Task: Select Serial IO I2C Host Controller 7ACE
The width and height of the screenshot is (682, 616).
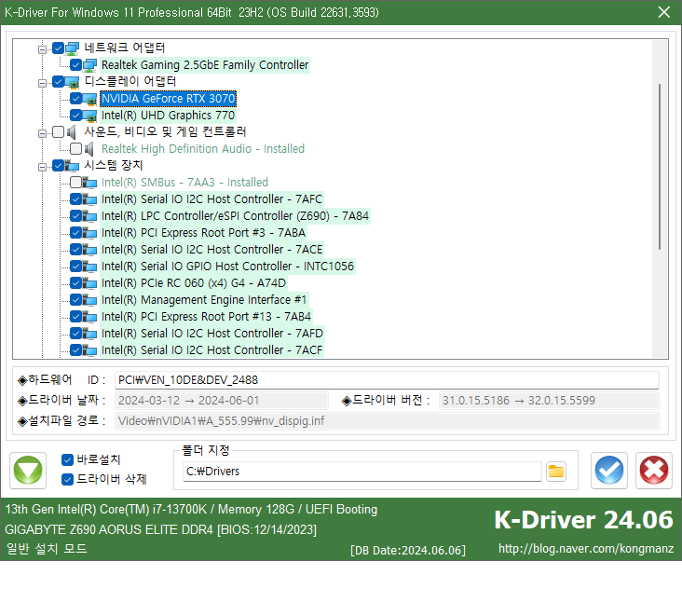Action: tap(211, 250)
